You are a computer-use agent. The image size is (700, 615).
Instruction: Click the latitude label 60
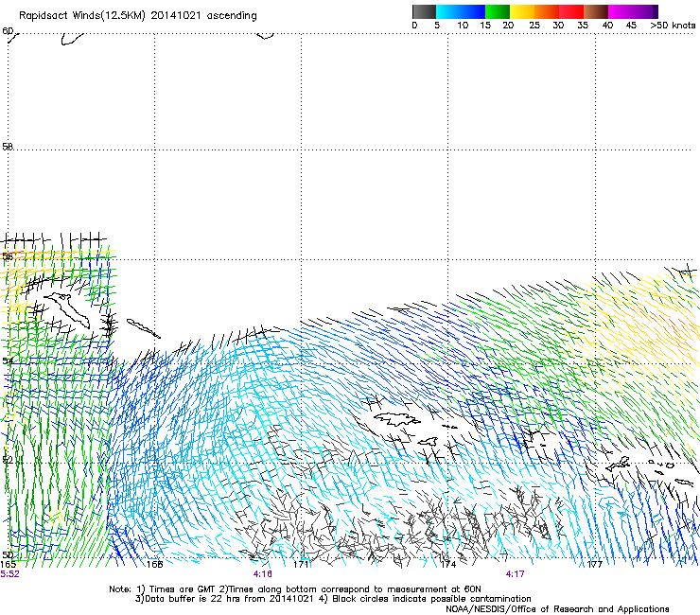coord(8,31)
